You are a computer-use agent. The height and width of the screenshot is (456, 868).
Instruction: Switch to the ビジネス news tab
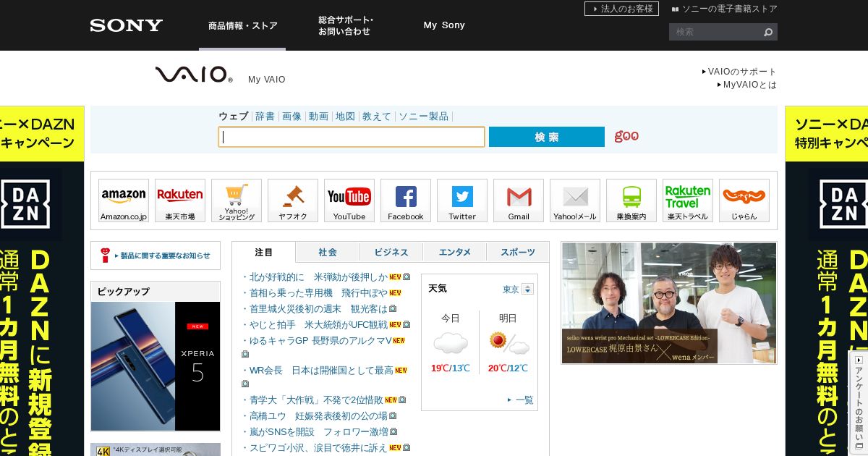click(x=391, y=252)
